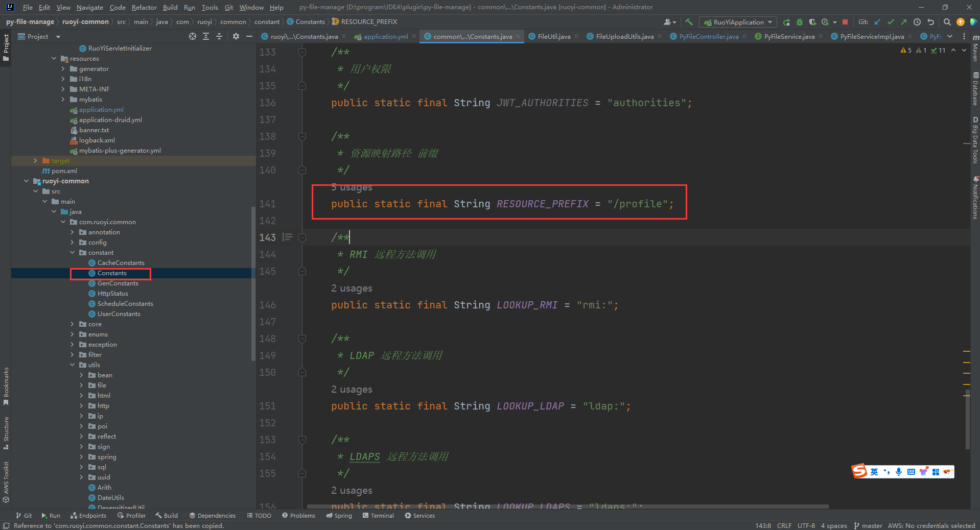The width and height of the screenshot is (980, 530).
Task: Open the Endpoints tool window
Action: (88, 516)
